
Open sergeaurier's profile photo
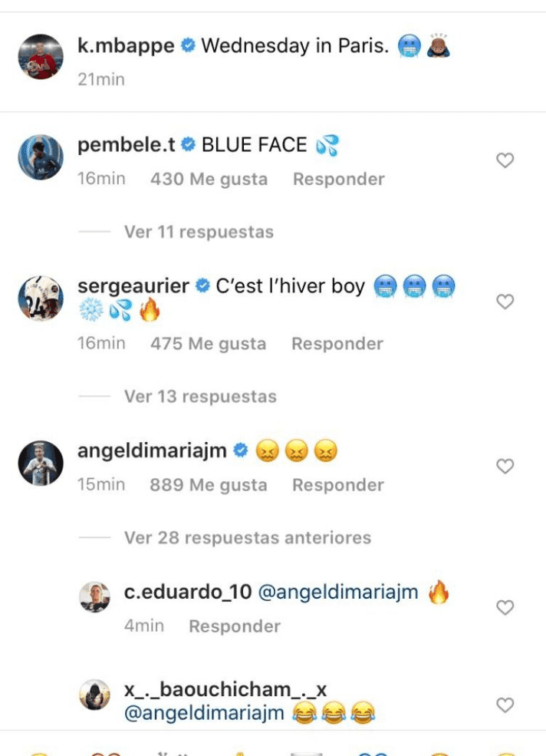(41, 299)
